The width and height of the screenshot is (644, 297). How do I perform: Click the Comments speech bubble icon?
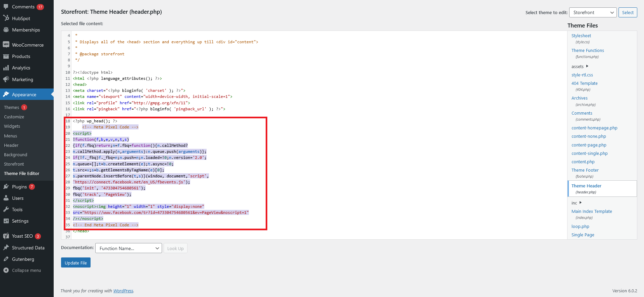pos(6,7)
